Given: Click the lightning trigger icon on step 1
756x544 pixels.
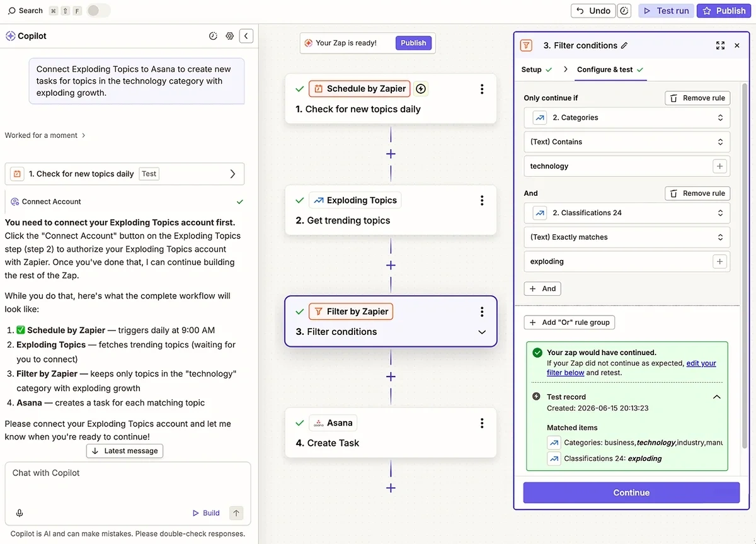Looking at the screenshot, I should [x=421, y=89].
